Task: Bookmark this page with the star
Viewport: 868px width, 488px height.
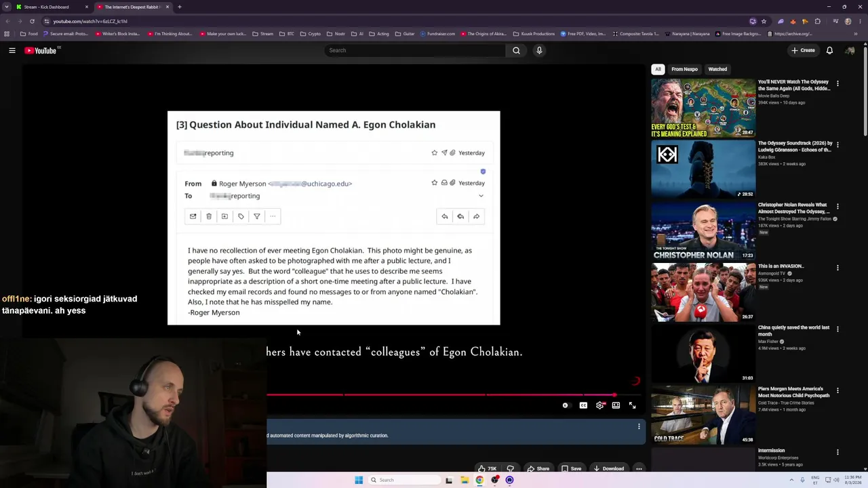Action: tap(764, 21)
